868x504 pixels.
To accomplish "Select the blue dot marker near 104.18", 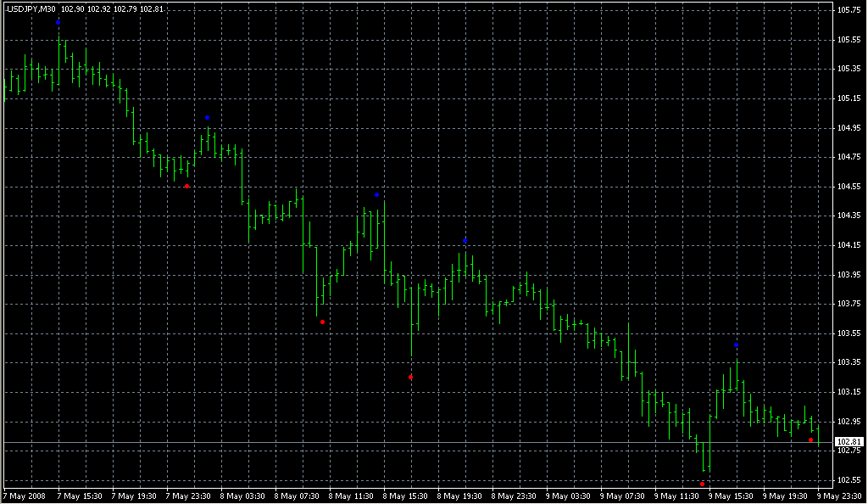I will point(465,241).
